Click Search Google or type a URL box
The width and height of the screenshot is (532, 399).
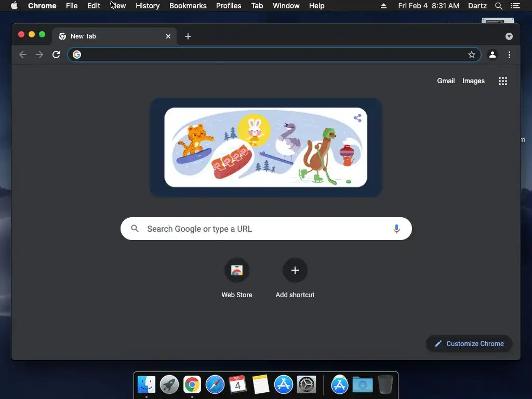tap(266, 229)
